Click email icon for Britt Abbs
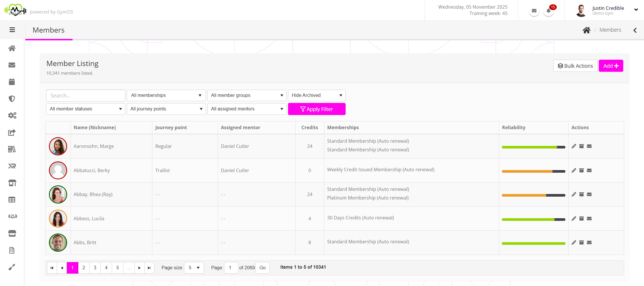 tap(589, 242)
